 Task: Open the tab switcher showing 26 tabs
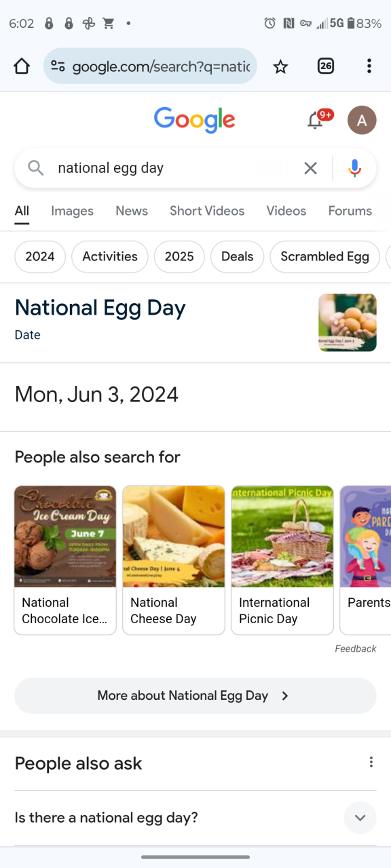(x=326, y=66)
